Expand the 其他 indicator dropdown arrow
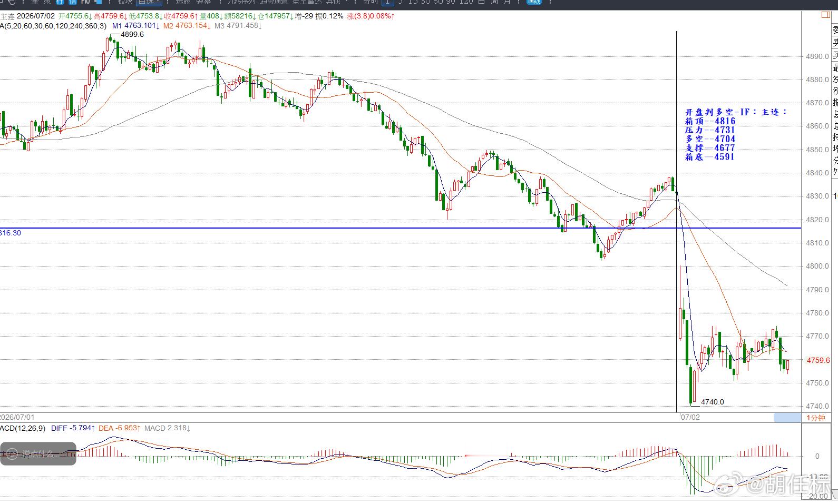Image resolution: width=838 pixels, height=504 pixels. pos(346,2)
